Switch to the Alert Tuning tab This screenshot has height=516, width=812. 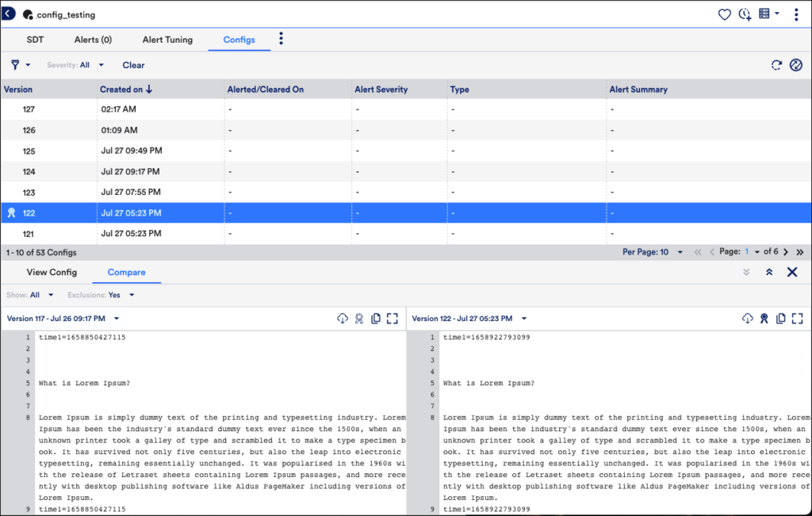tap(167, 40)
